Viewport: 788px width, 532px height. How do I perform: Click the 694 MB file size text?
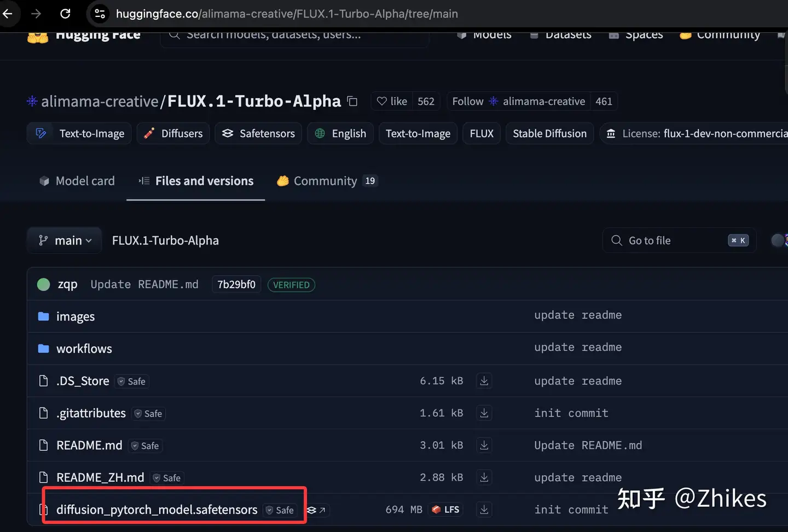coord(404,510)
